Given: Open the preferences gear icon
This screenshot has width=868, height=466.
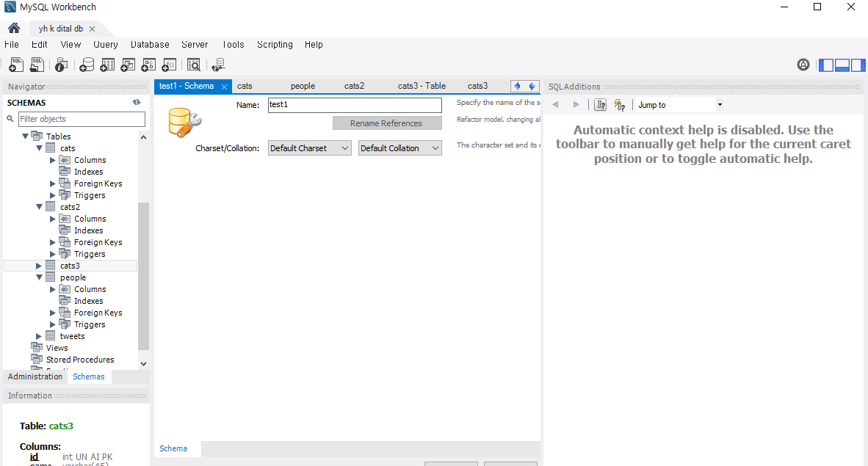Looking at the screenshot, I should (x=803, y=65).
